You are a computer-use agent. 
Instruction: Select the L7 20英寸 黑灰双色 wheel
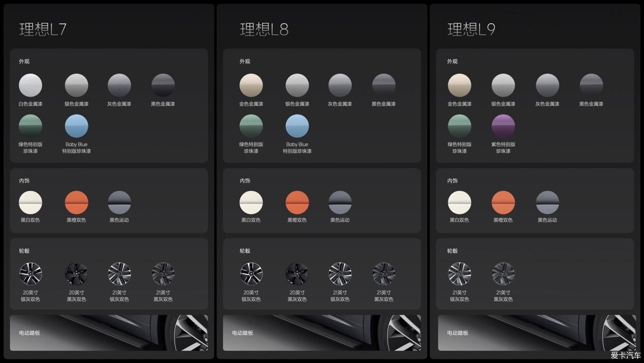76,274
